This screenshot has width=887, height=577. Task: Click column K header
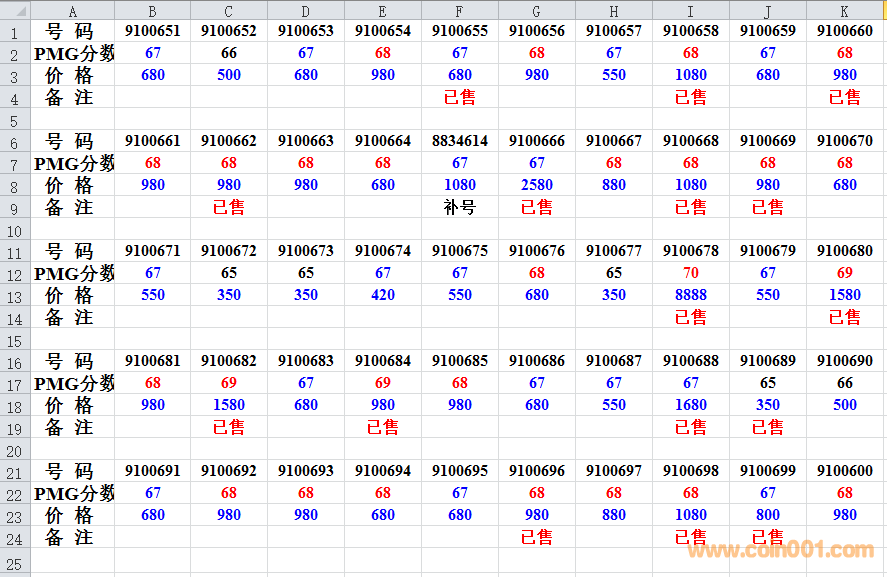tap(845, 10)
